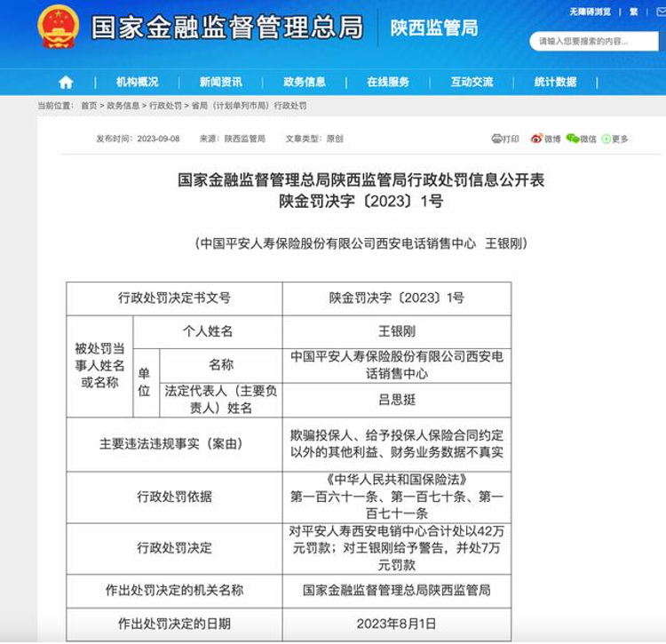Click table cell 单位
The height and width of the screenshot is (644, 666).
click(147, 383)
